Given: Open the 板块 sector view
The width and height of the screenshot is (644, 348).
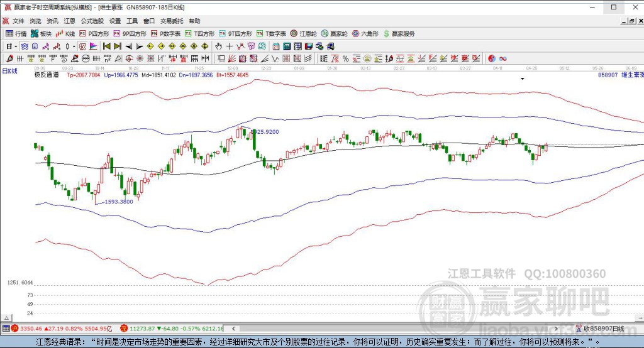Looking at the screenshot, I should point(41,34).
